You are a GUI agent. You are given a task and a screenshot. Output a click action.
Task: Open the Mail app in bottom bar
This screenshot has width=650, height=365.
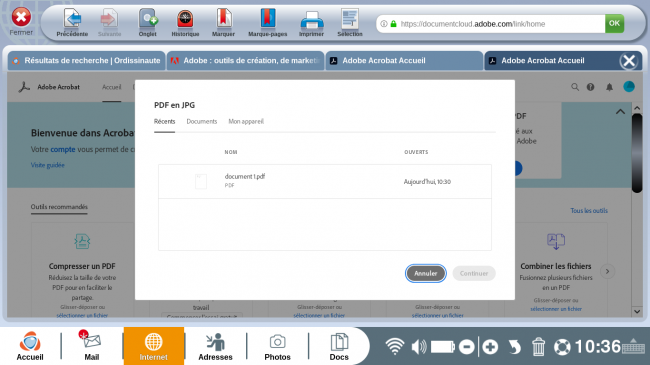tap(92, 345)
